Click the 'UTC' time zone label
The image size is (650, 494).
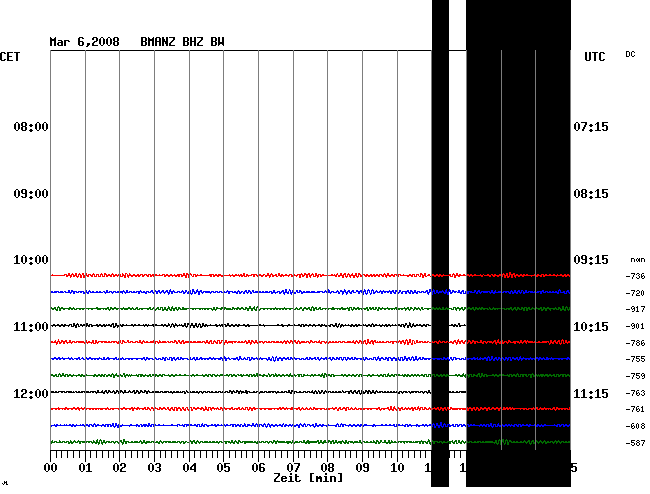click(x=594, y=57)
